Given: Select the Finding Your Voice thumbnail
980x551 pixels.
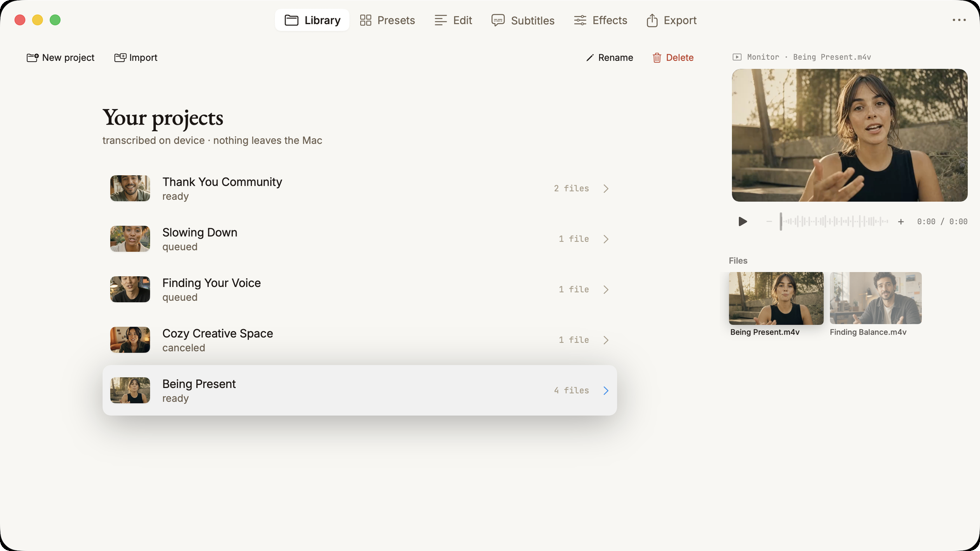Looking at the screenshot, I should pyautogui.click(x=130, y=289).
